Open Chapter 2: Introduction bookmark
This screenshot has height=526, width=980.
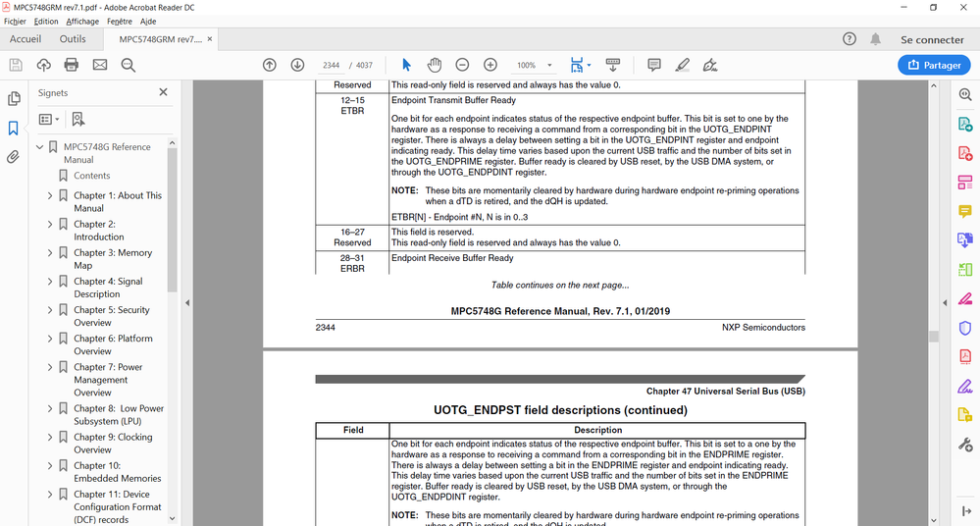tap(99, 231)
